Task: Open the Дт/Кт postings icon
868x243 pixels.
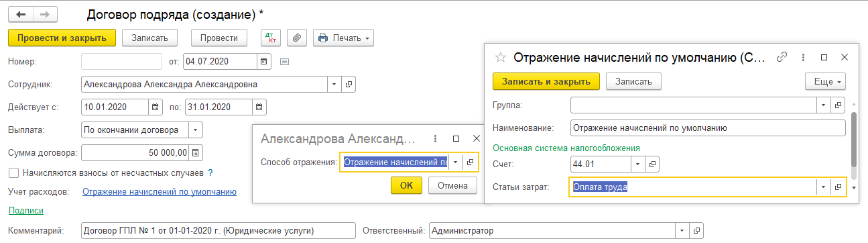Action: click(271, 38)
